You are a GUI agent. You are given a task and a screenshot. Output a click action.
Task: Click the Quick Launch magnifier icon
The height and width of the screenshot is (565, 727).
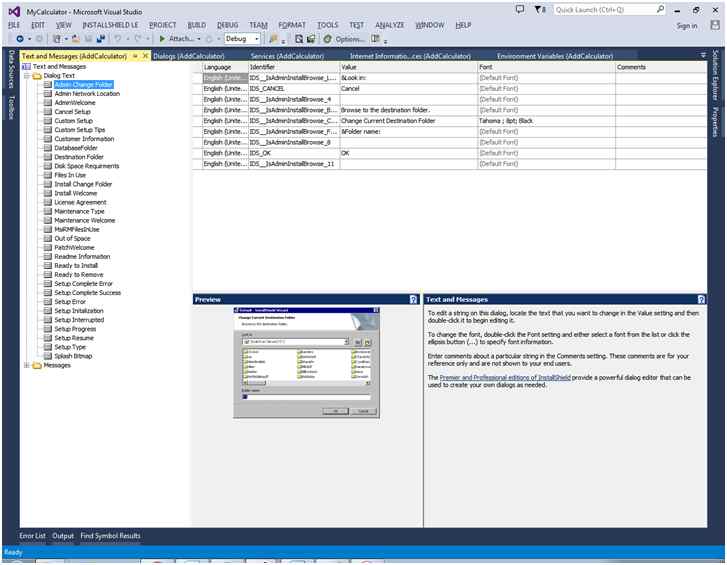pyautogui.click(x=660, y=9)
